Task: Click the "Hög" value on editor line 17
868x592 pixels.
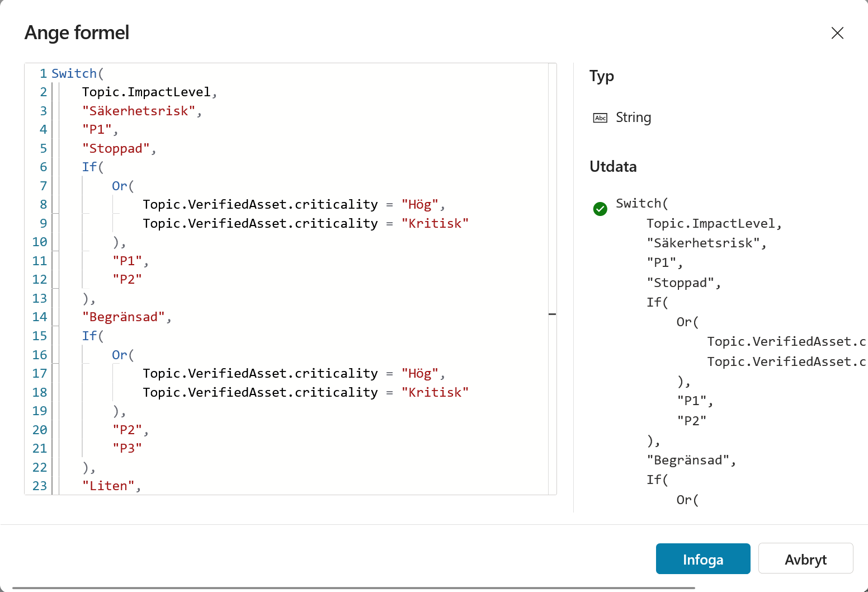Action: [x=420, y=374]
